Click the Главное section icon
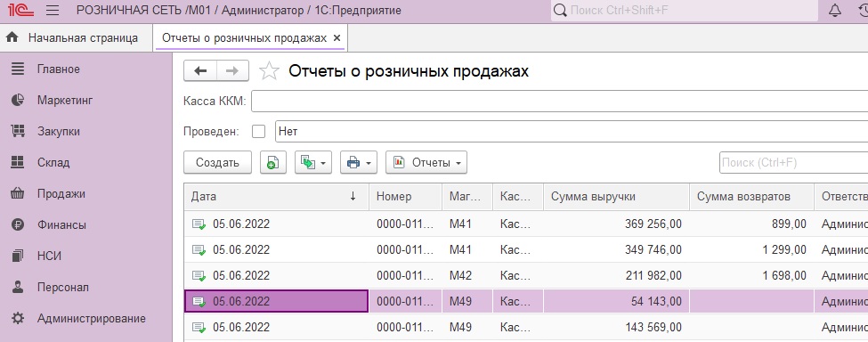The height and width of the screenshot is (342, 868). pos(19,69)
